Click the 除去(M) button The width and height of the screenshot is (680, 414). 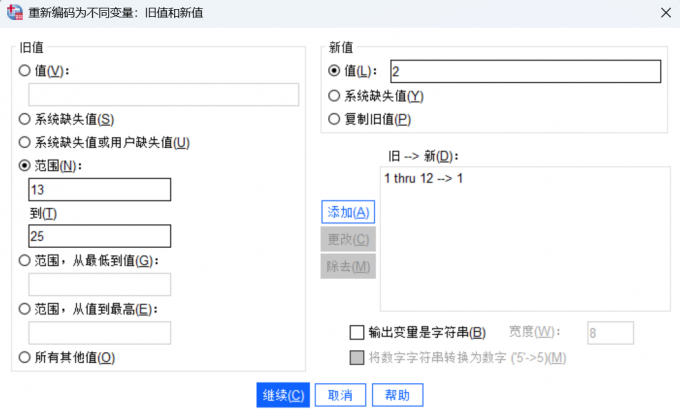coord(348,266)
